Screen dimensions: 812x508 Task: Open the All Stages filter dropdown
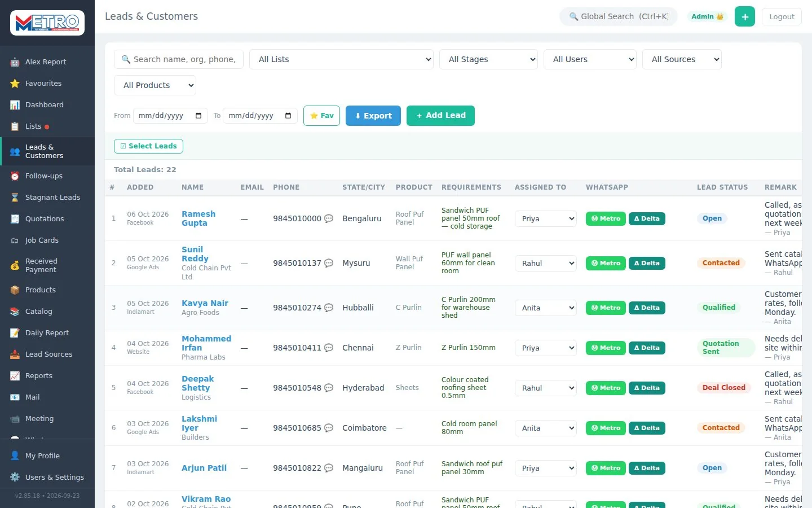click(x=488, y=59)
